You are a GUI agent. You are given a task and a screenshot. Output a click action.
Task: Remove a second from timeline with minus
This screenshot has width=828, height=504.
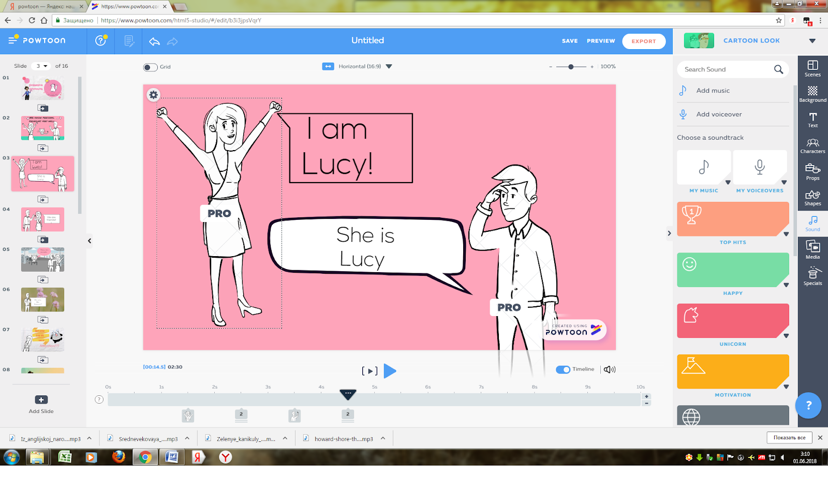tap(646, 403)
